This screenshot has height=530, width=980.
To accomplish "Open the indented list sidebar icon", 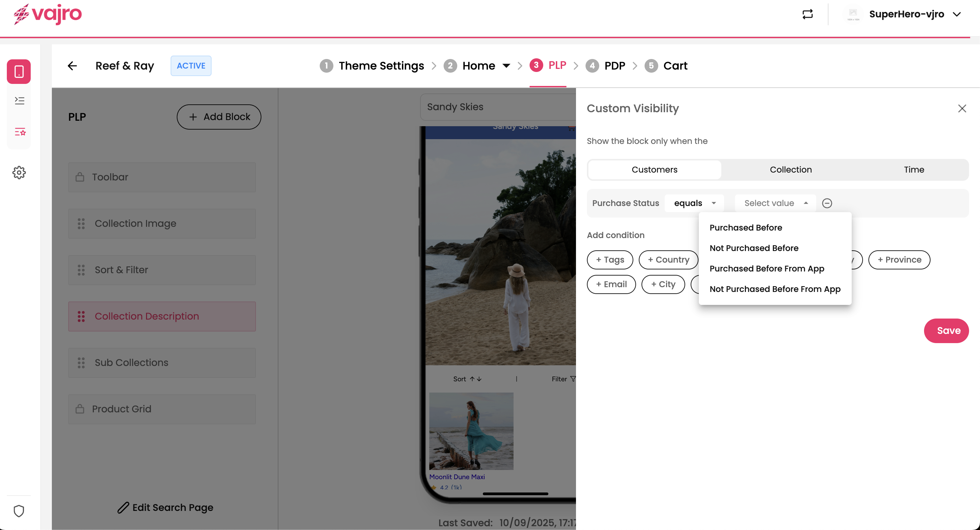I will click(x=19, y=100).
